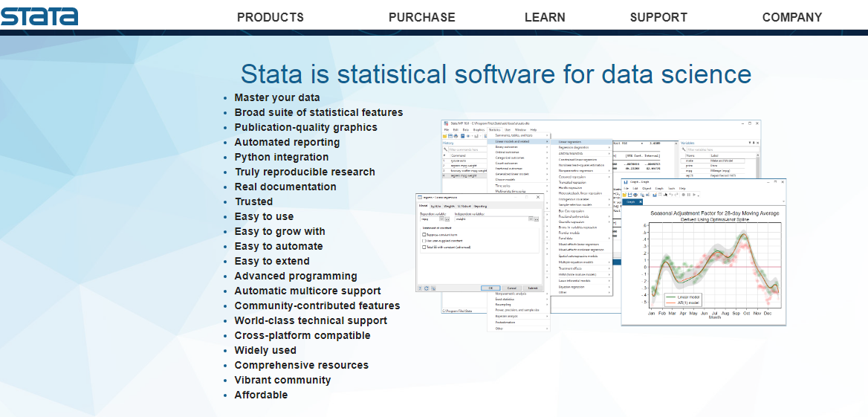Open 'Comprehensive resources'

(x=301, y=366)
